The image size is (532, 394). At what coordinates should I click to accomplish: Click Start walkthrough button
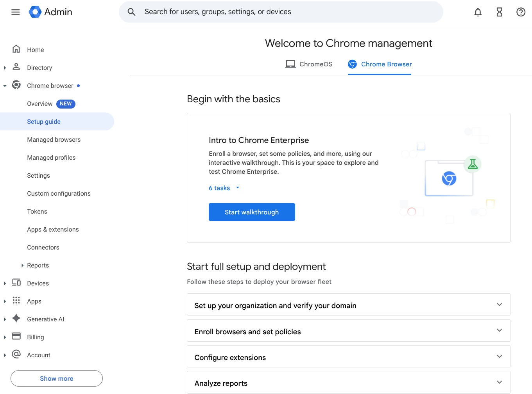pyautogui.click(x=252, y=212)
